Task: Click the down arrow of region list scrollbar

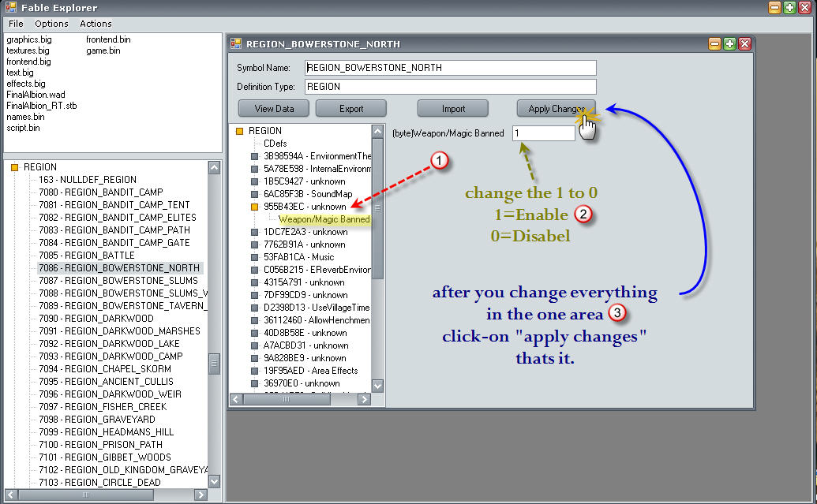Action: [214, 480]
